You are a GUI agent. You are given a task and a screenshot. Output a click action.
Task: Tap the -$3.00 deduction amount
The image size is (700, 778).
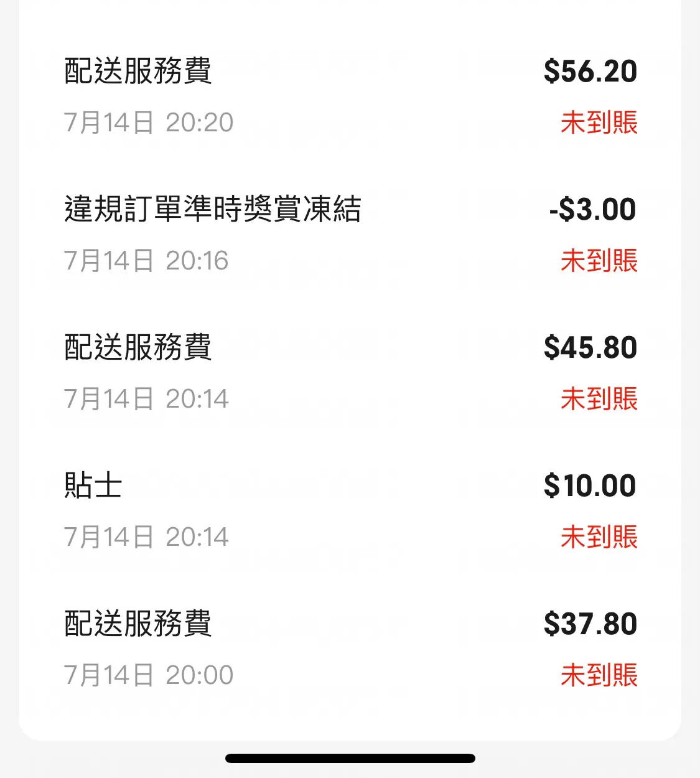click(x=592, y=210)
